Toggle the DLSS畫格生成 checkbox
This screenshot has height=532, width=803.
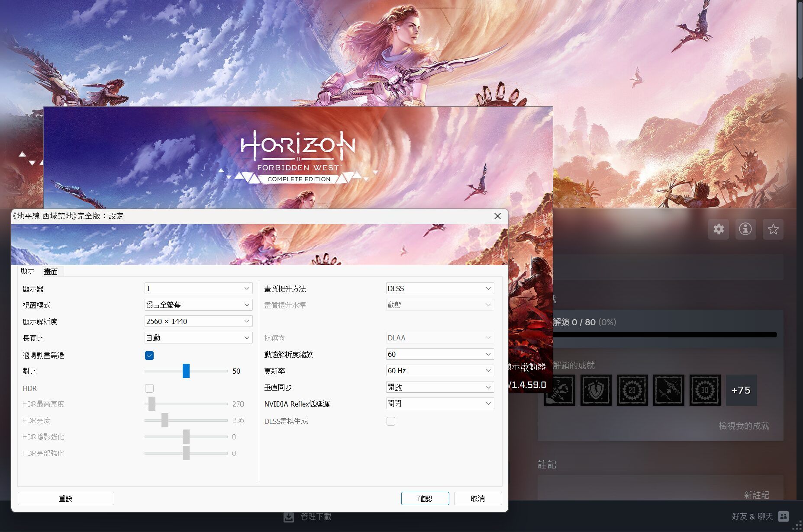tap(391, 421)
